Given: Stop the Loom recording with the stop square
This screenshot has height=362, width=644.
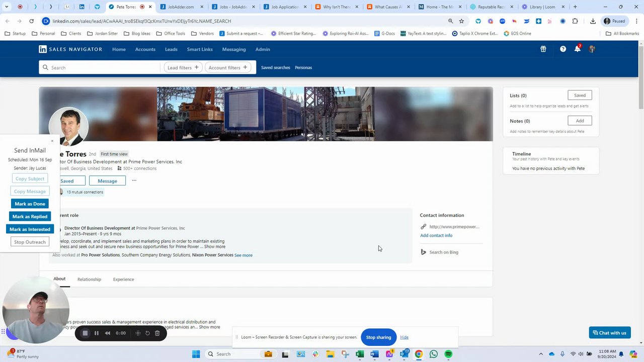Looking at the screenshot, I should pyautogui.click(x=85, y=333).
